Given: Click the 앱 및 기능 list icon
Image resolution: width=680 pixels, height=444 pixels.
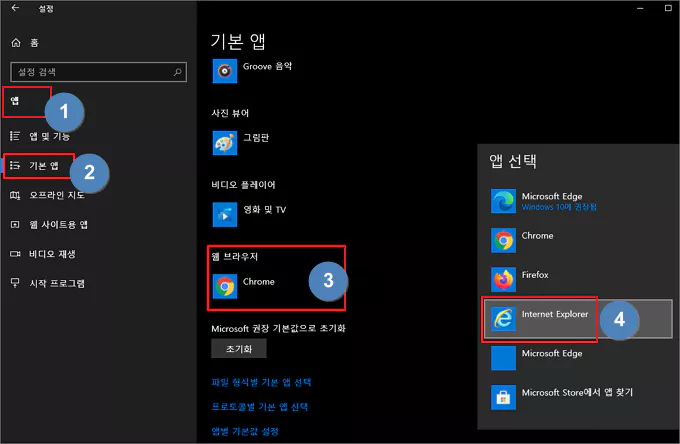Looking at the screenshot, I should pos(15,136).
